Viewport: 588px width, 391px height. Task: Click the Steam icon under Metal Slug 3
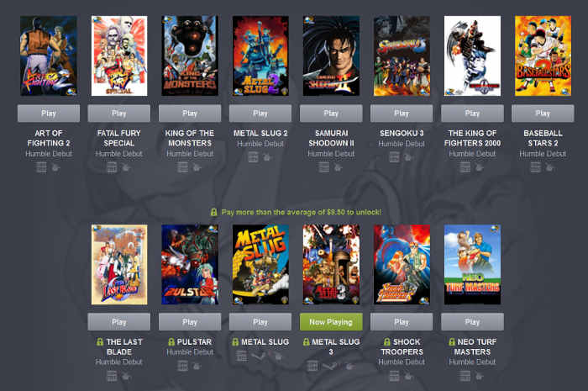point(330,366)
